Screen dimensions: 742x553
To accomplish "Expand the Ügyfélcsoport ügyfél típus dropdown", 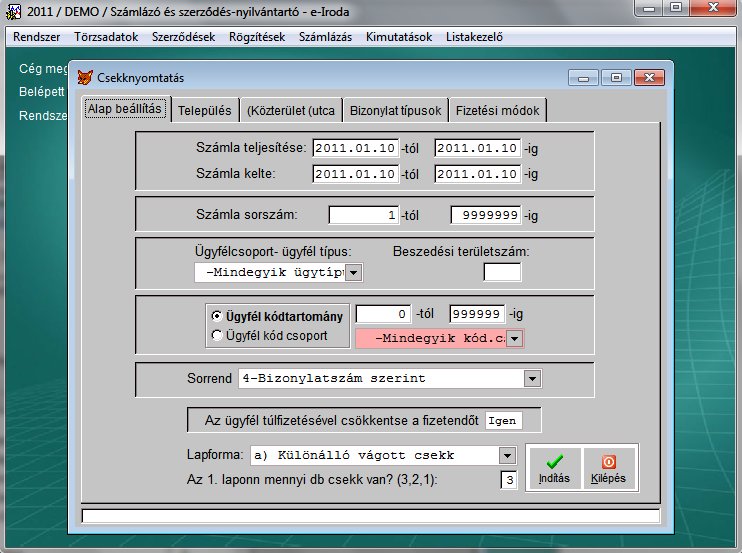I will (x=353, y=272).
